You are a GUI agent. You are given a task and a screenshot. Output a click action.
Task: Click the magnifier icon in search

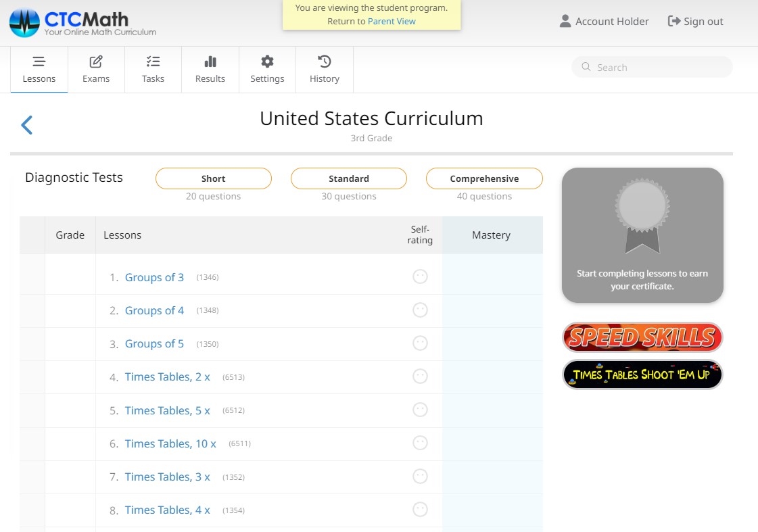[x=586, y=67]
